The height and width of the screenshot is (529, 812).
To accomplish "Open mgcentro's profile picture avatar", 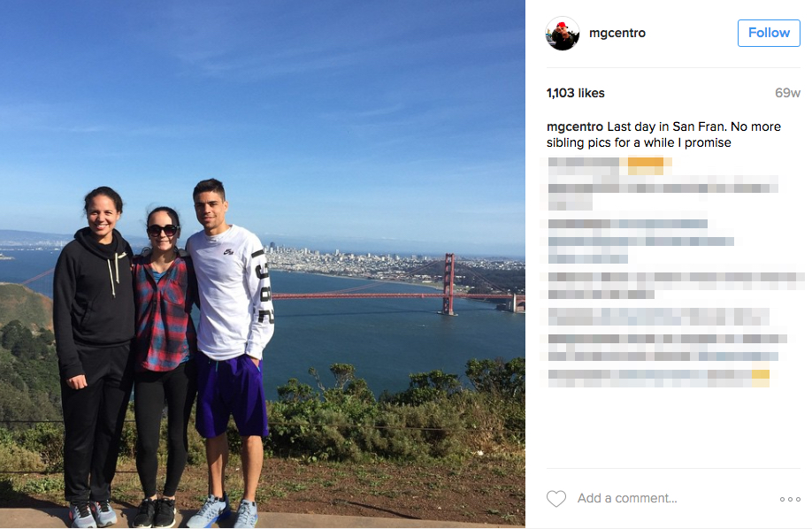I will point(563,33).
